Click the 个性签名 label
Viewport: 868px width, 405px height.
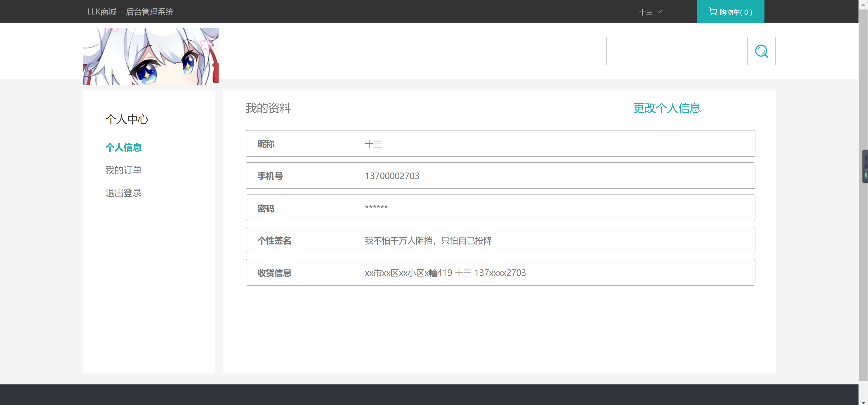pyautogui.click(x=274, y=240)
